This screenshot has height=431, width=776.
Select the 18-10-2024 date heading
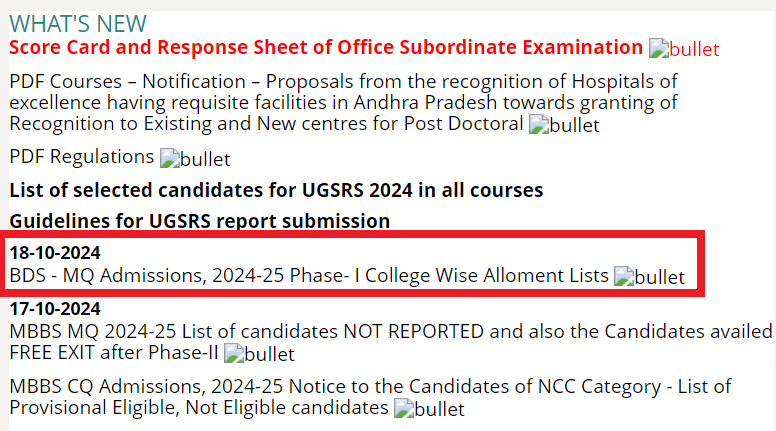point(55,253)
